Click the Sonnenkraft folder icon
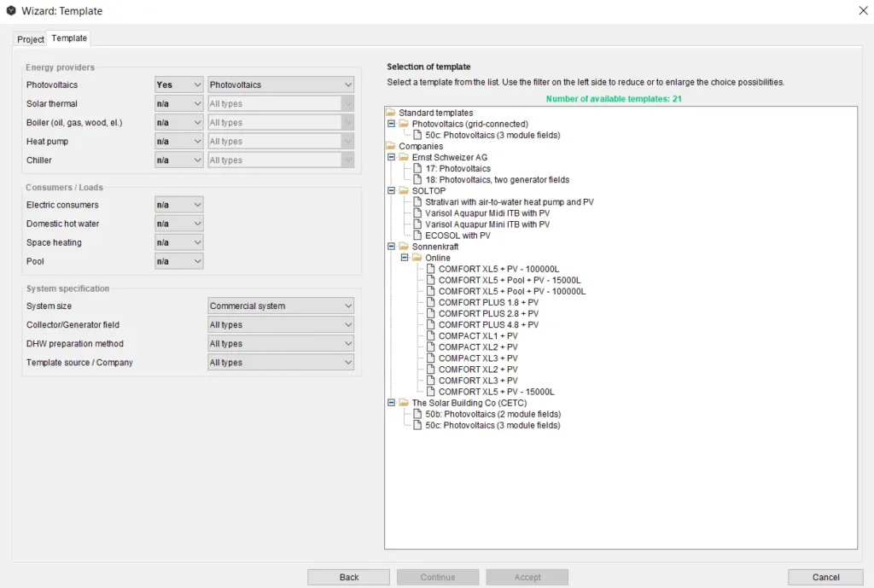 [x=404, y=247]
